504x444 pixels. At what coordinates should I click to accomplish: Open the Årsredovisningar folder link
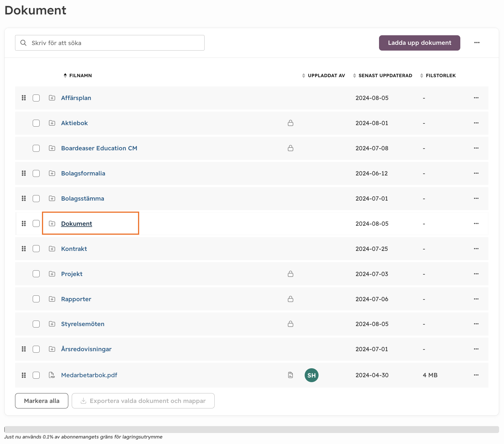tap(86, 349)
